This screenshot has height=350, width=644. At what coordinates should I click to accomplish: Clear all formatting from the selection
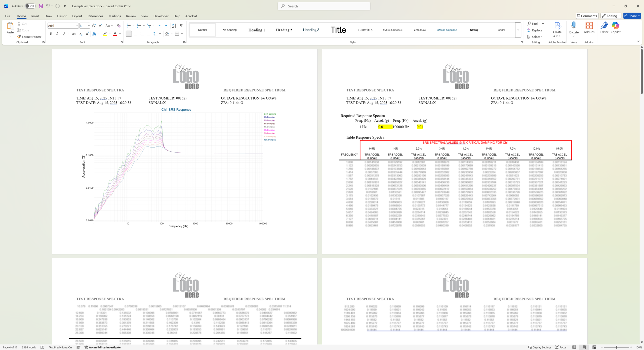[x=119, y=26]
